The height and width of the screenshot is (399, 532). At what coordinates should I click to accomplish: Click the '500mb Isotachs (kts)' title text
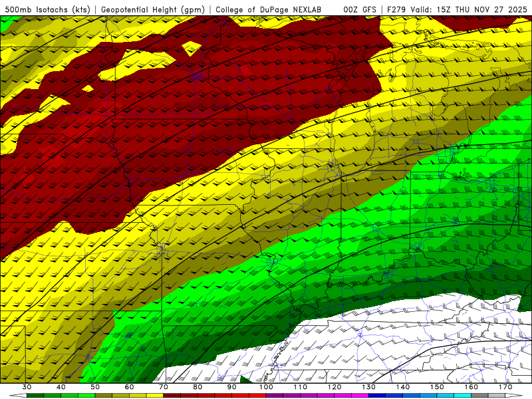click(47, 10)
